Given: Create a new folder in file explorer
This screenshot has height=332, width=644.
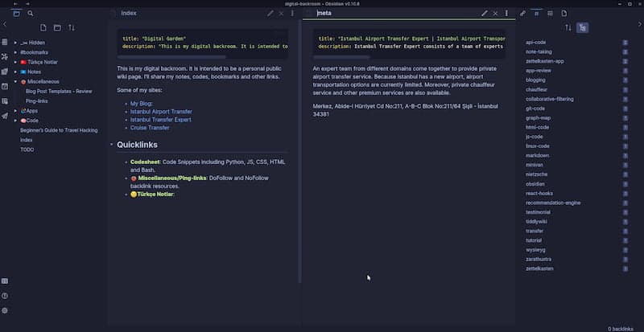Looking at the screenshot, I should [x=57, y=28].
